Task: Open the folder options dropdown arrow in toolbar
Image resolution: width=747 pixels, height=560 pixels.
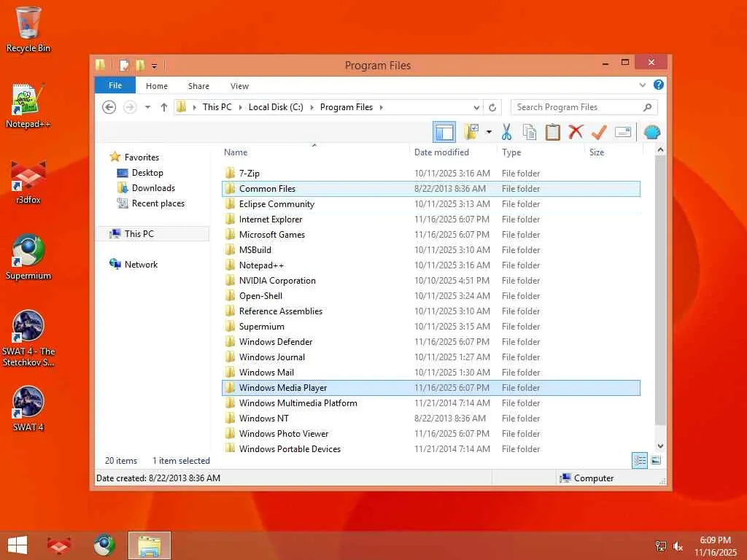Action: (489, 132)
